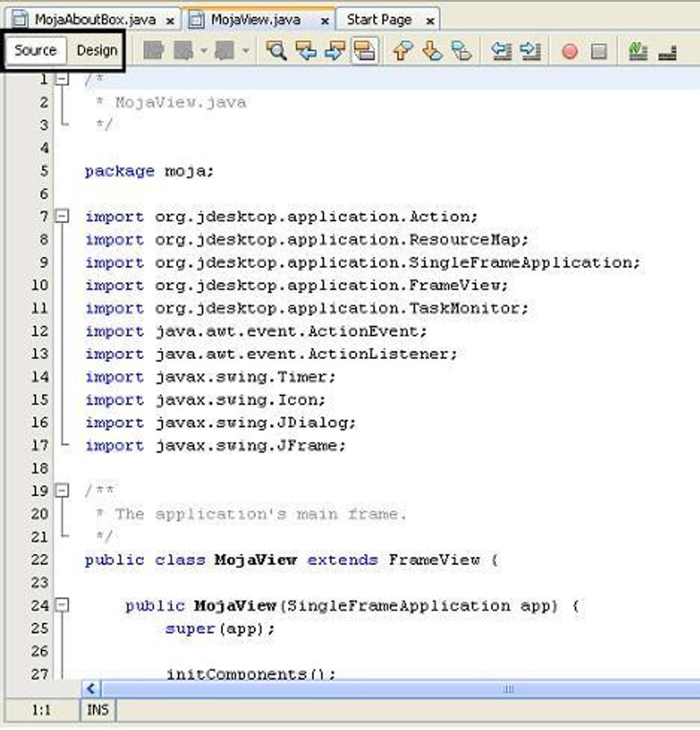Click 'public class MojaView extends FrameView' line

292,560
